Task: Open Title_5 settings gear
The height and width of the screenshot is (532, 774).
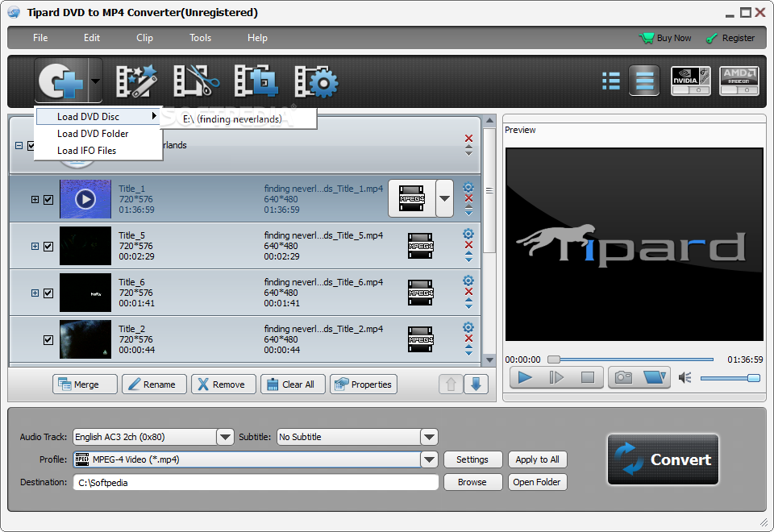Action: pyautogui.click(x=468, y=234)
